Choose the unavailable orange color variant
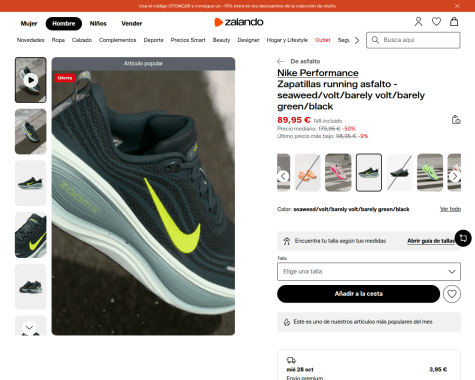475x380 pixels. tap(307, 172)
